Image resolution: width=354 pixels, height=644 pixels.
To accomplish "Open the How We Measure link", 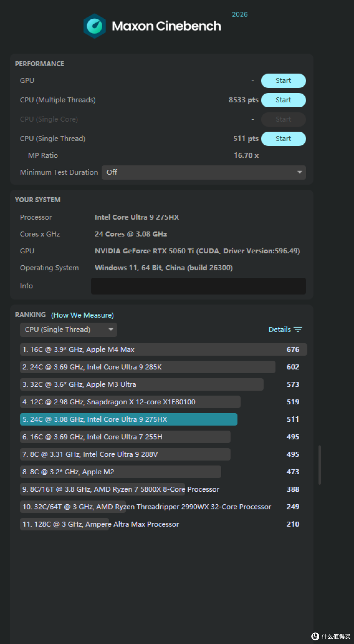I will 82,315.
